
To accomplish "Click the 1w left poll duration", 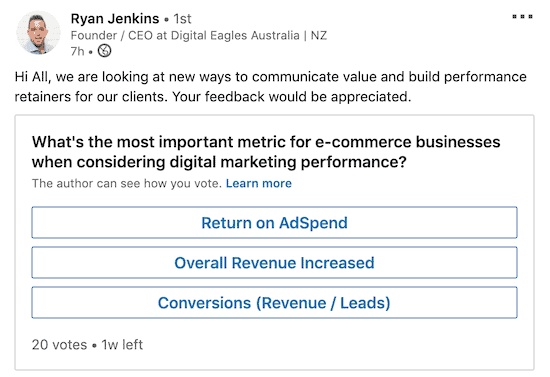I will coord(122,345).
